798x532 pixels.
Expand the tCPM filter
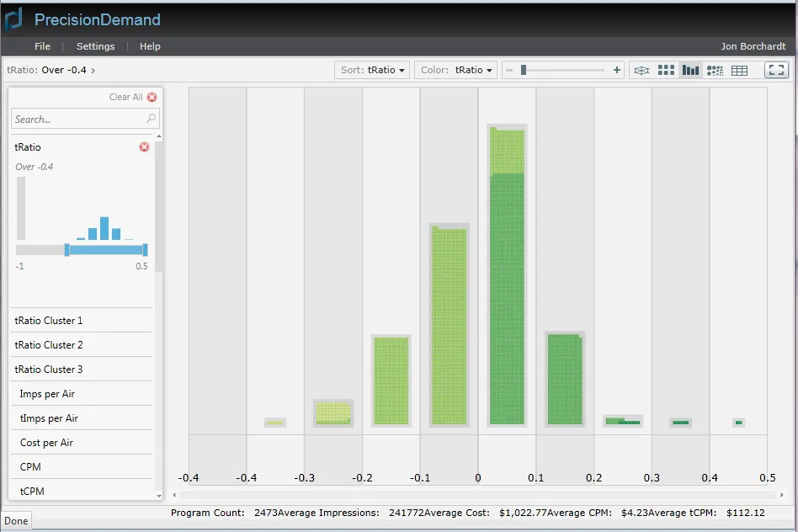tap(82, 491)
